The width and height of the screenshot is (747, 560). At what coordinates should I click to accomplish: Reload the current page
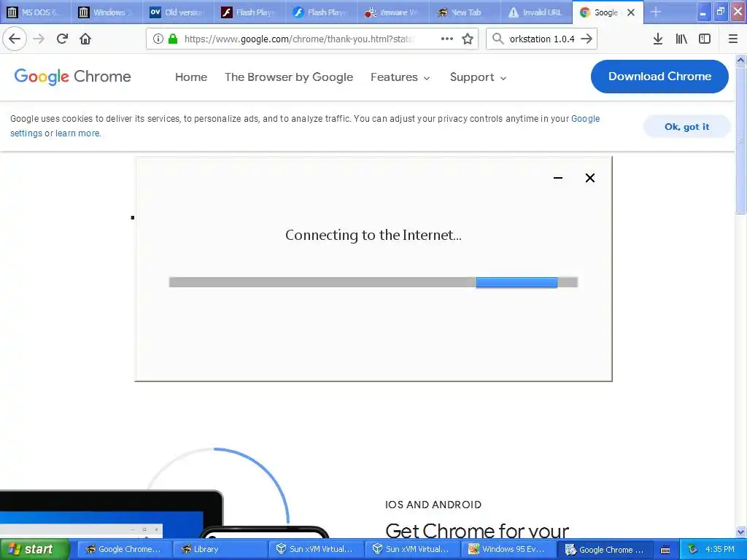pos(62,39)
